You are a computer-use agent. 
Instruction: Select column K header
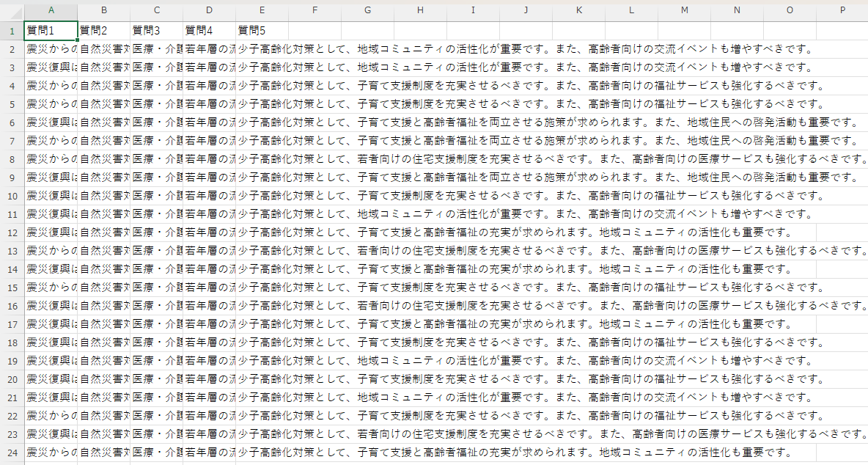(x=578, y=10)
